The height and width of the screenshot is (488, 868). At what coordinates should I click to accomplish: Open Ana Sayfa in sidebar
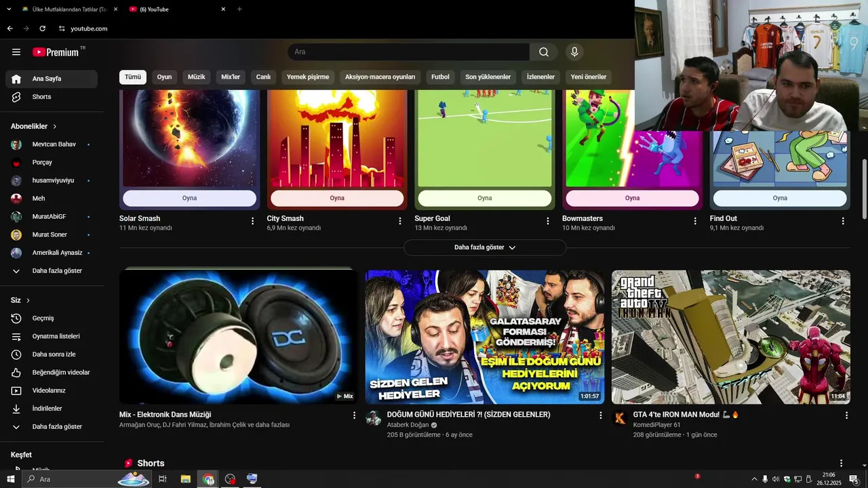point(52,79)
